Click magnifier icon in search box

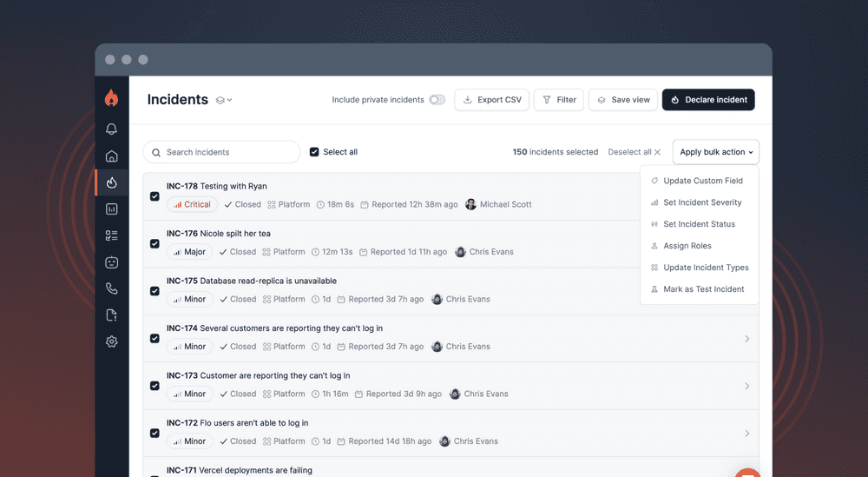(x=156, y=152)
